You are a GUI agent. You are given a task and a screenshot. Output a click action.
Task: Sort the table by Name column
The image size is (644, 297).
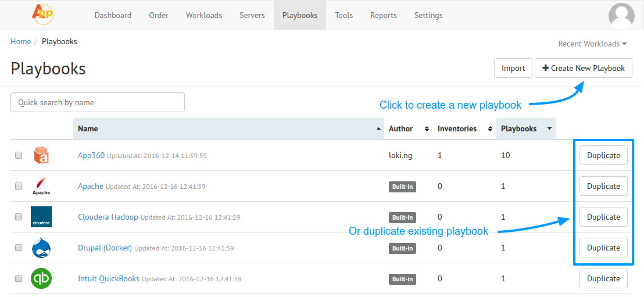[x=229, y=128]
